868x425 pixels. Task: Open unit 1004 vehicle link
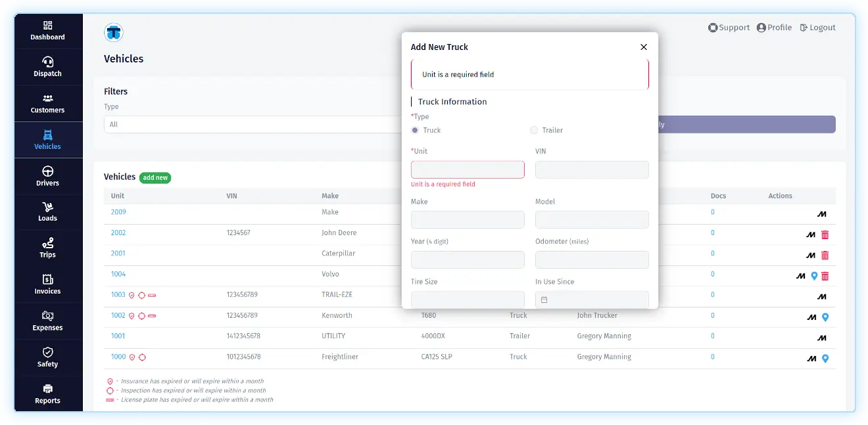pyautogui.click(x=118, y=274)
